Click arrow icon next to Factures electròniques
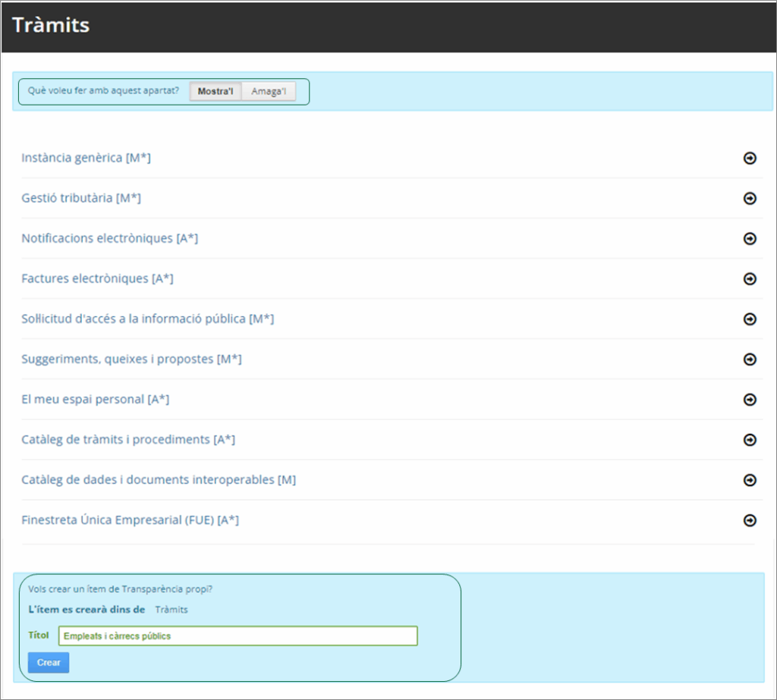777x700 pixels. pyautogui.click(x=750, y=279)
